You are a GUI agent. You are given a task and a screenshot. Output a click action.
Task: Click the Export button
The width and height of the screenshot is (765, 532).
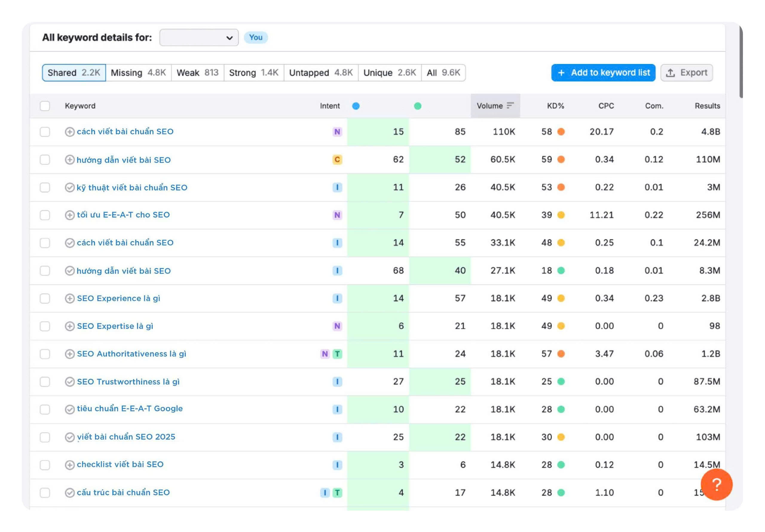[x=686, y=73]
